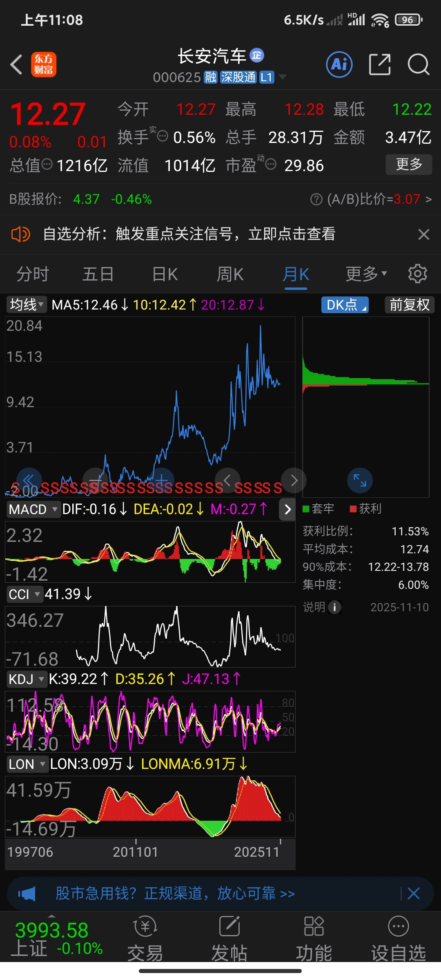Open the Eastmoney (东方财富) logo icon

pos(44,65)
